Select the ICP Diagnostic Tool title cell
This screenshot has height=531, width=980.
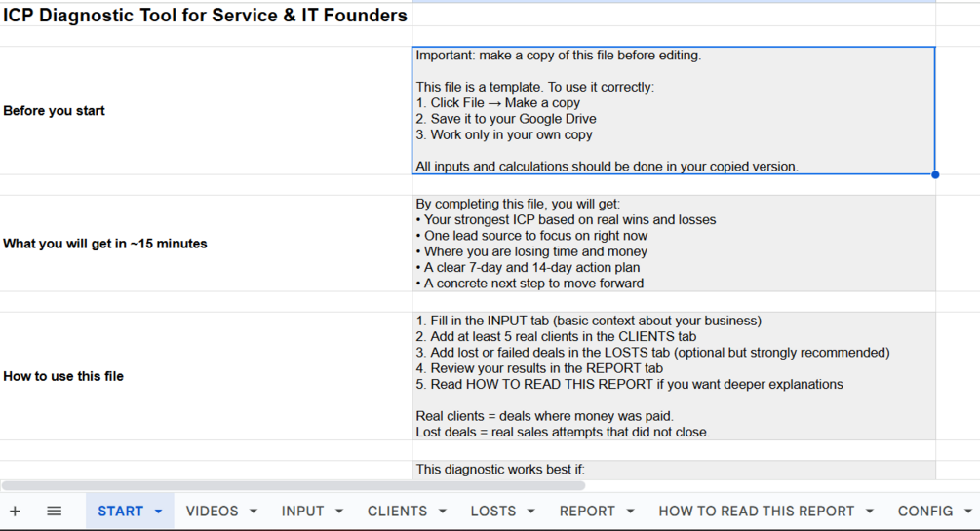(x=205, y=16)
